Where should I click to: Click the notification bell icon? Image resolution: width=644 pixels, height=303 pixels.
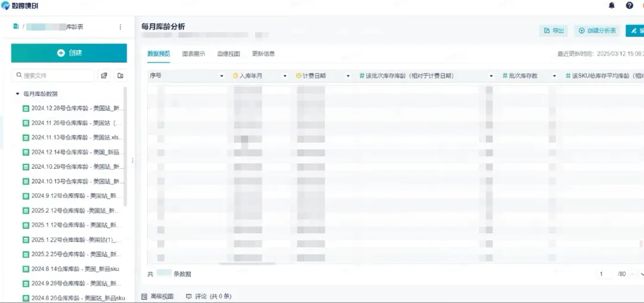pos(611,5)
